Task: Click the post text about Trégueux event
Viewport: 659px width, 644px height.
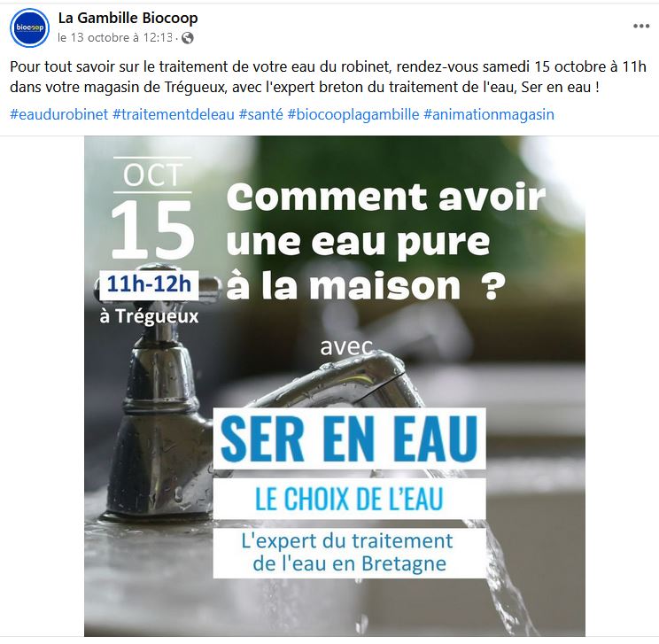Action: [328, 77]
